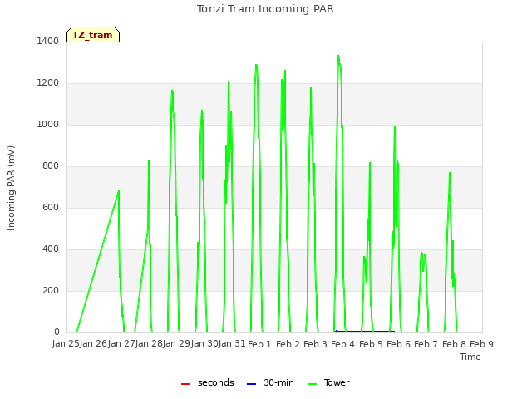
Task: Click the 0 y-axis tick label
Action: click(57, 332)
